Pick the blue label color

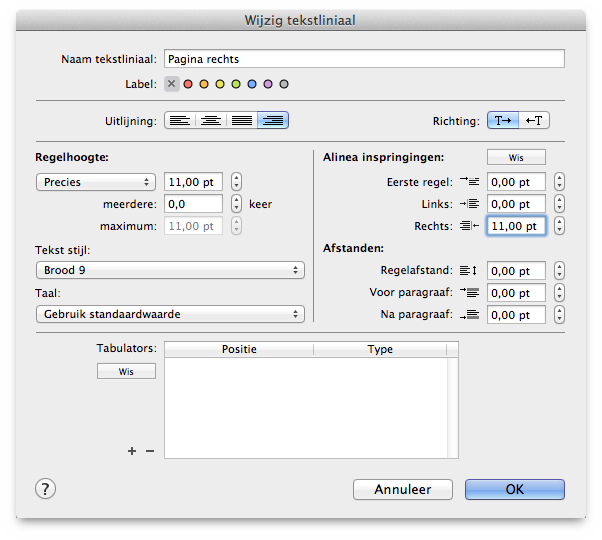[x=252, y=84]
